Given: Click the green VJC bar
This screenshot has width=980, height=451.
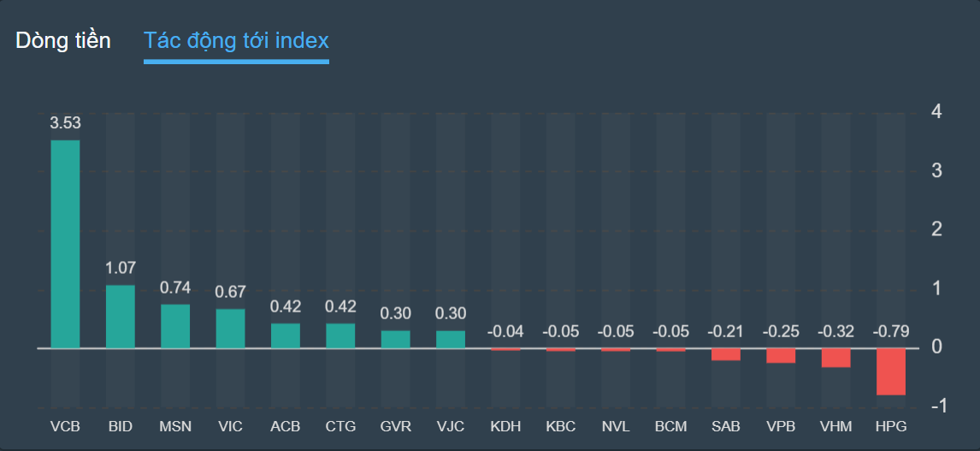Looking at the screenshot, I should 451,339.
